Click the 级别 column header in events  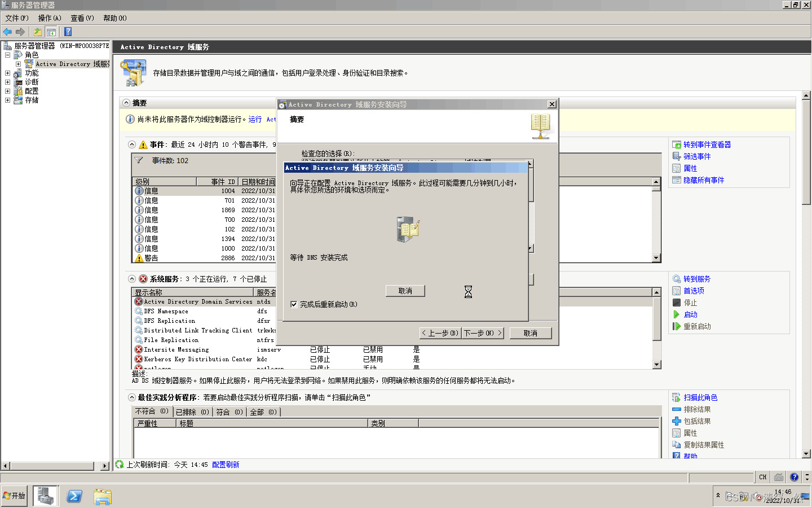click(165, 182)
